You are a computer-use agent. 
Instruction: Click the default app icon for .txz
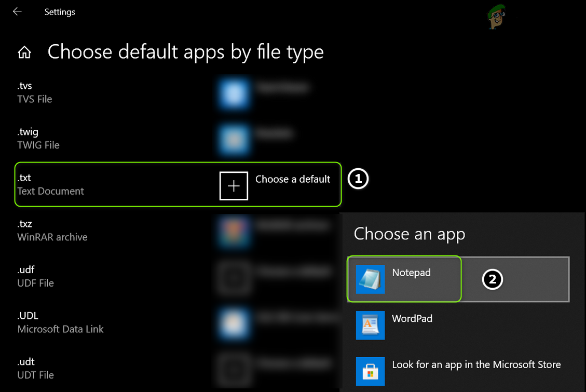[x=234, y=231]
